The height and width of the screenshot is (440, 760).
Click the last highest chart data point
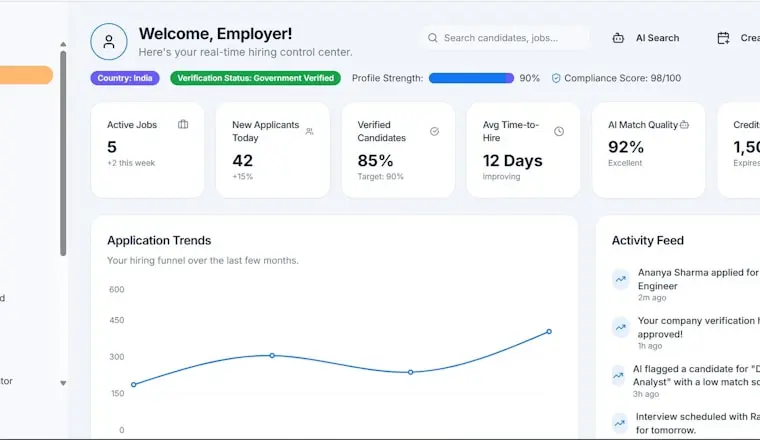coord(549,331)
